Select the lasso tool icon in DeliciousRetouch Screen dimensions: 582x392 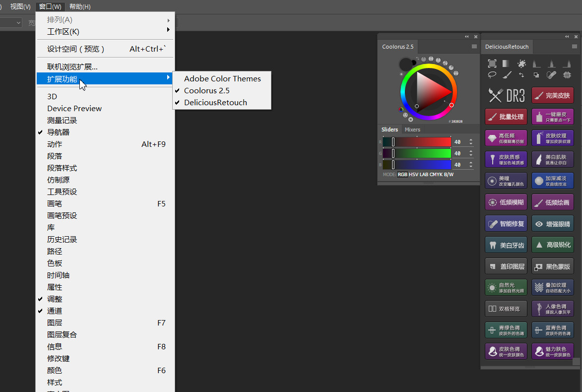(x=492, y=75)
